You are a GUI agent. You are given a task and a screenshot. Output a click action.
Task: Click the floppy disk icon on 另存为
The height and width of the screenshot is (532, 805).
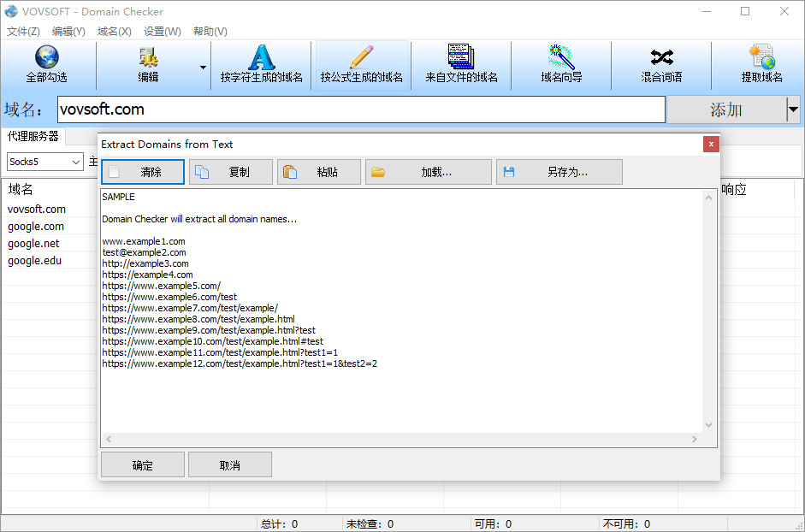coord(509,172)
